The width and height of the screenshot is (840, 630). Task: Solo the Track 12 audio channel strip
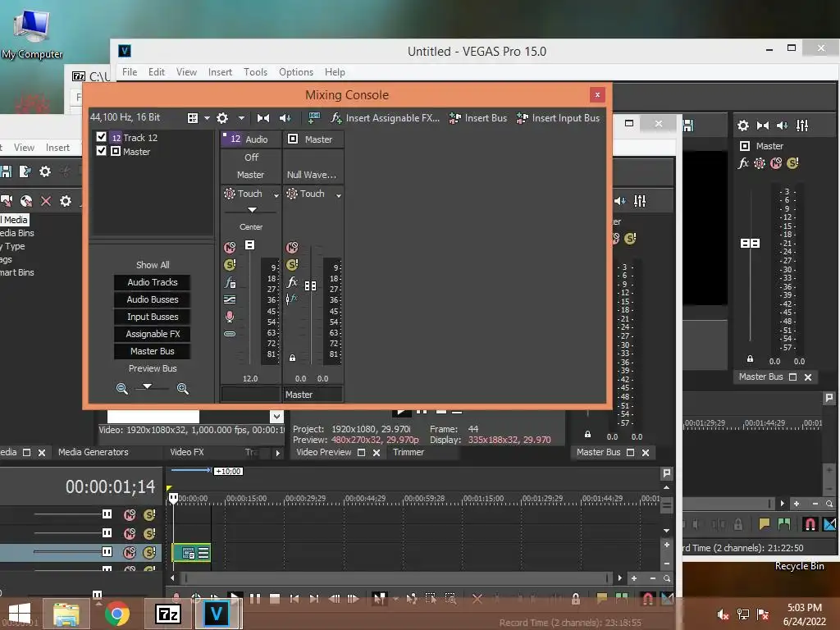230,265
